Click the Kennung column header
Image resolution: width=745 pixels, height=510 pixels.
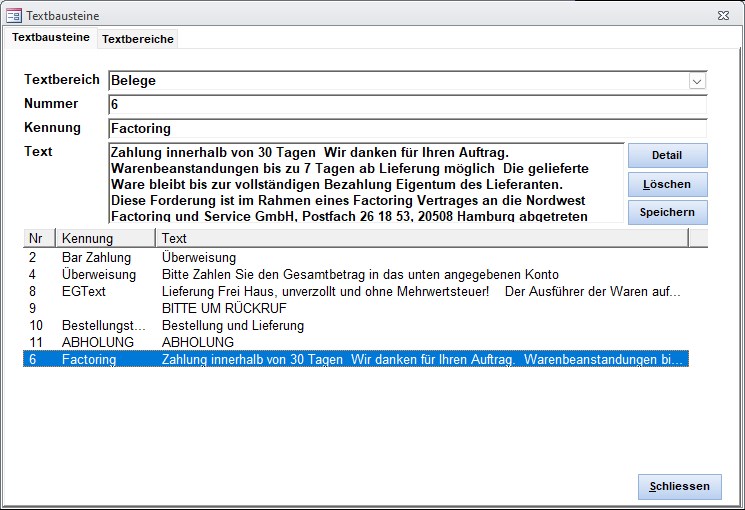[105, 239]
